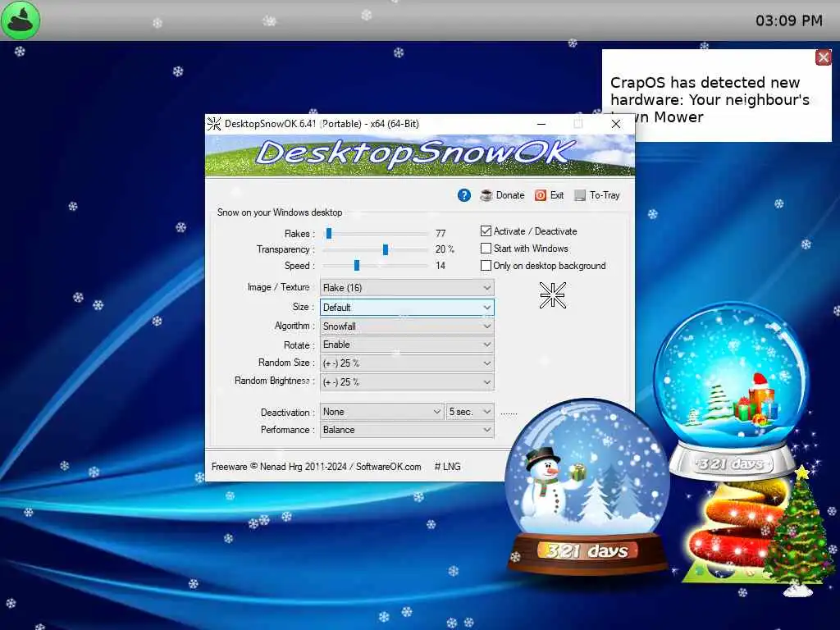Click the Transparency slider thumb
Viewport: 840px width, 630px height.
386,249
